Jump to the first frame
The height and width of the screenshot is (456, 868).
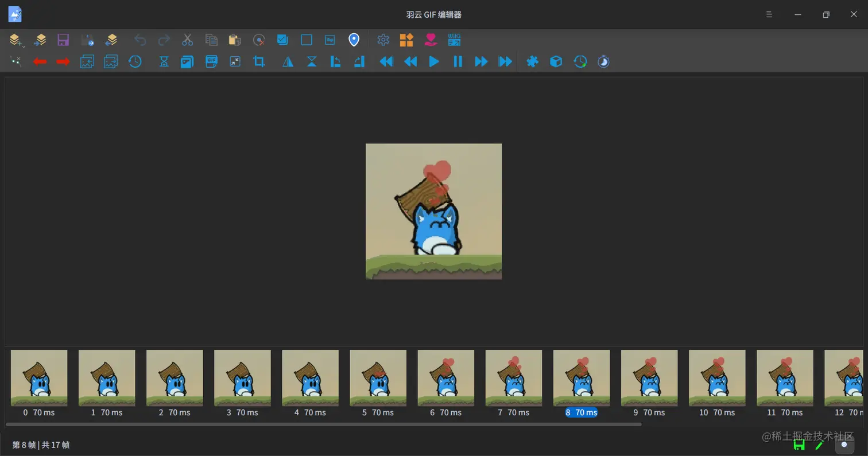[386, 61]
